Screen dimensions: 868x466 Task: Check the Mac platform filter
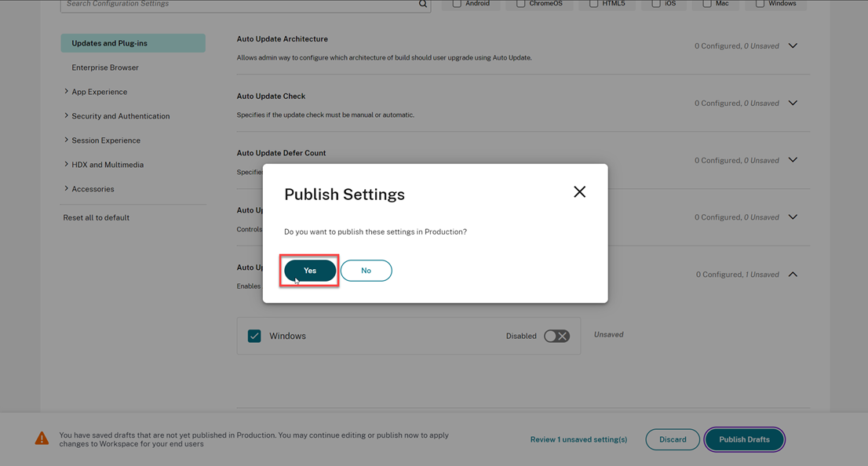[x=707, y=4]
